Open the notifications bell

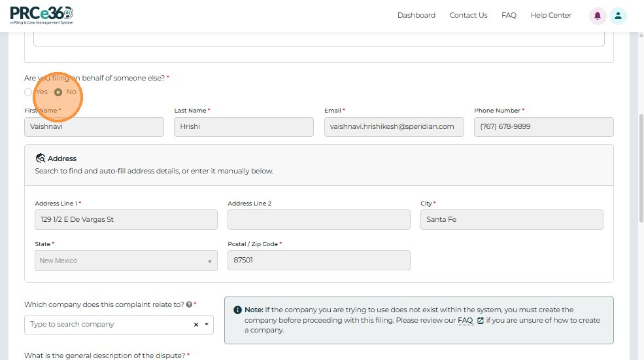point(598,16)
